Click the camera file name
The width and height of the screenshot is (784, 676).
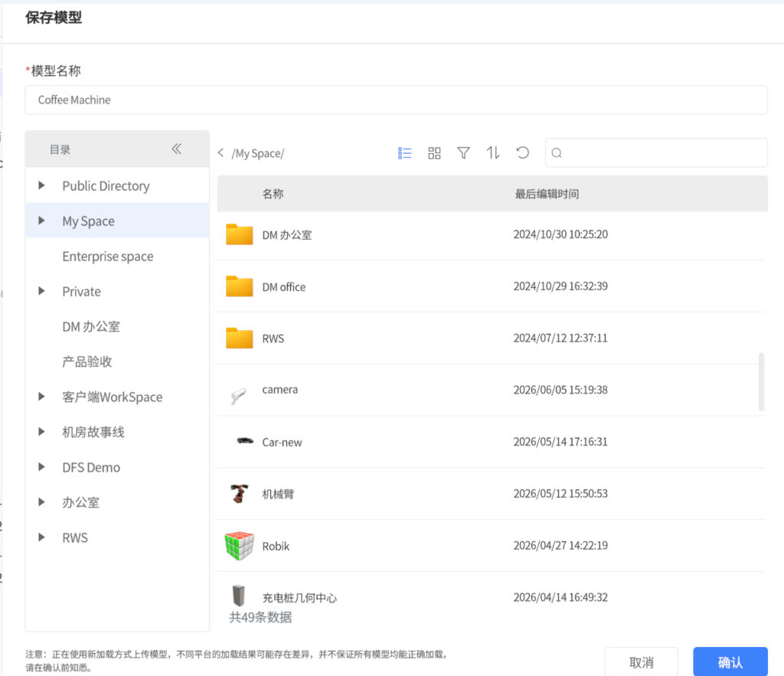[280, 390]
